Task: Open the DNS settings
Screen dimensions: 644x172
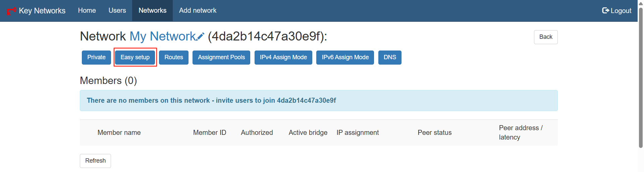Action: click(x=390, y=57)
